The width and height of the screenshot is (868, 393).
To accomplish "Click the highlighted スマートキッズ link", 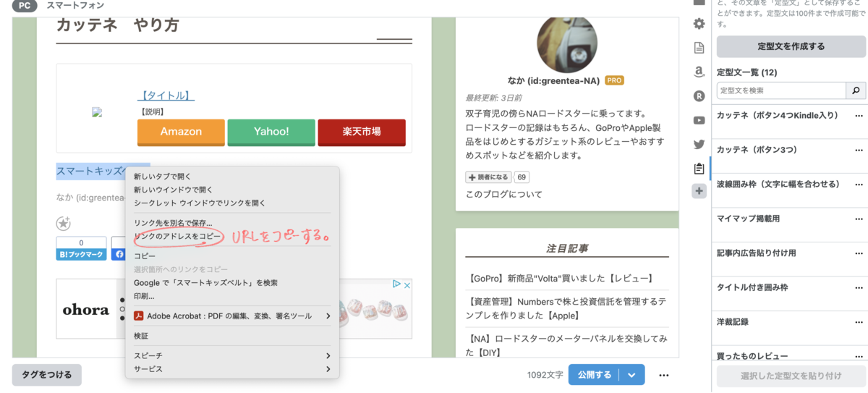I will [x=91, y=171].
